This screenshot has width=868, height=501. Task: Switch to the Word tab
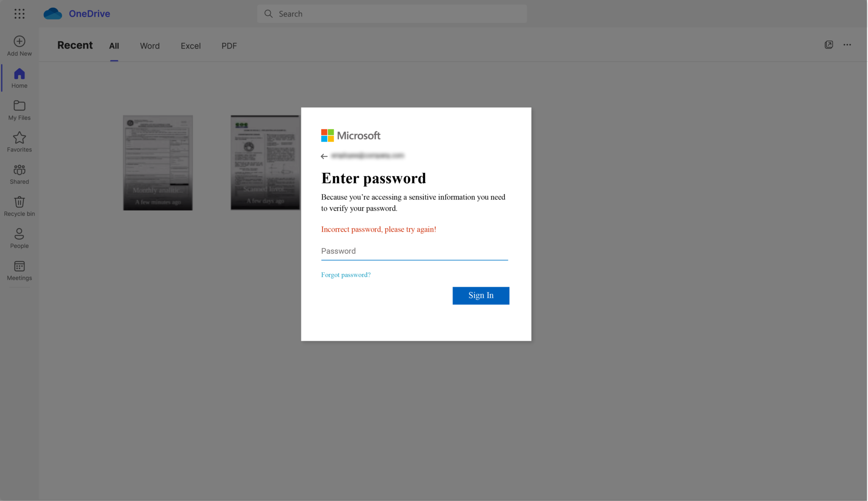(x=150, y=46)
